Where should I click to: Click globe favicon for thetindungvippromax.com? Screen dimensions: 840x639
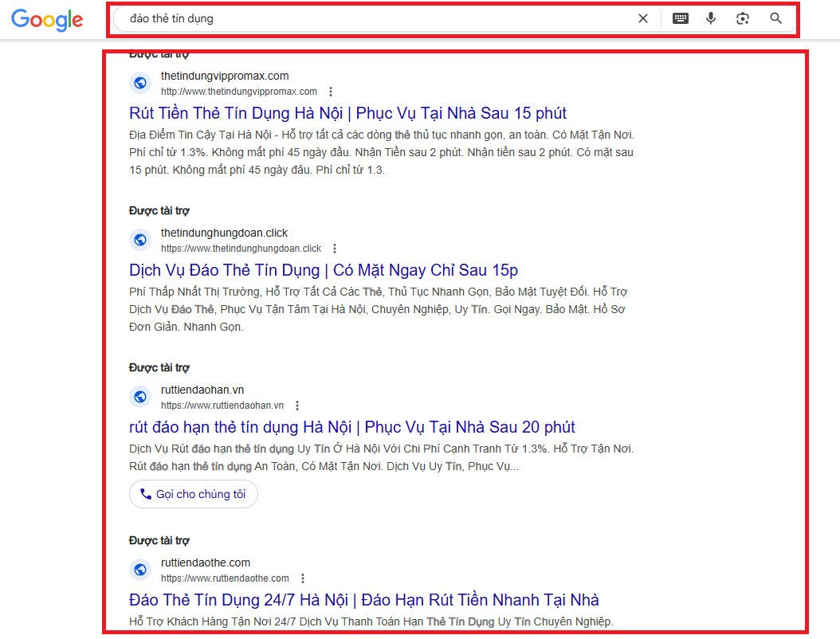[x=140, y=83]
